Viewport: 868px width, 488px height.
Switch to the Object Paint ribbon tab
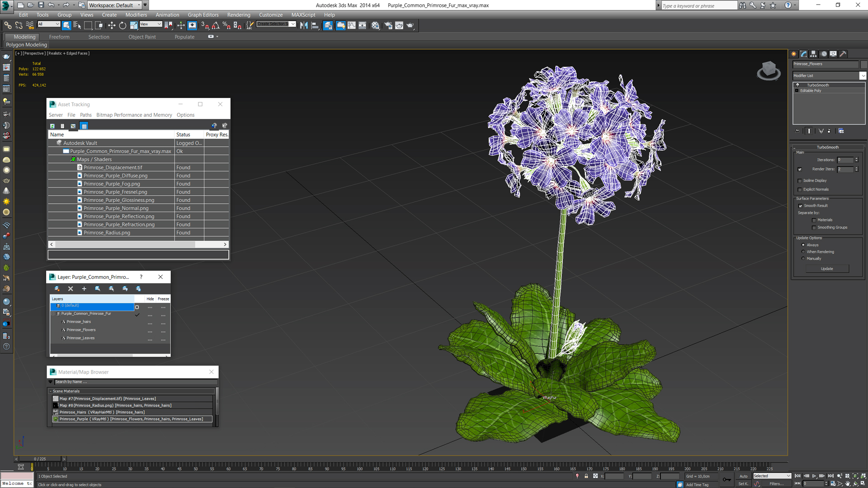pos(142,37)
